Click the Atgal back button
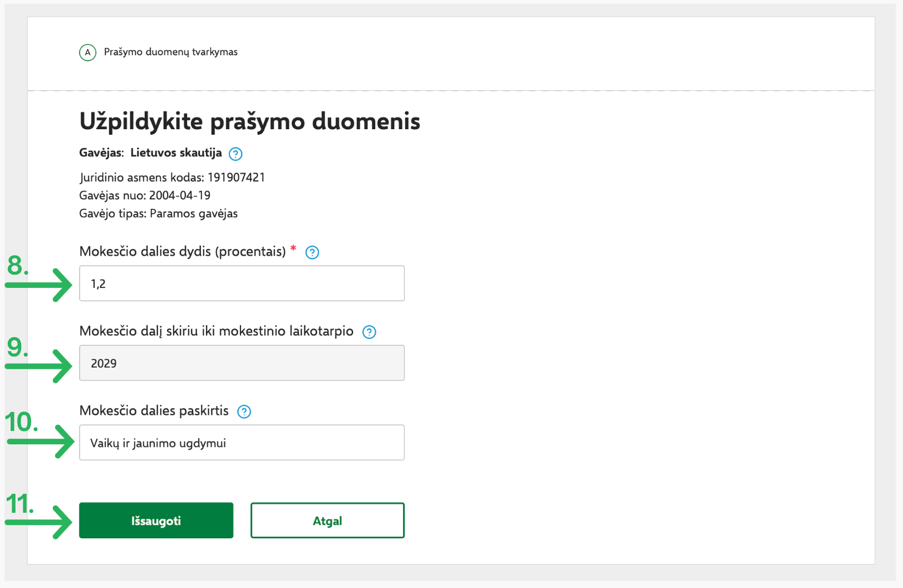The image size is (903, 588). pyautogui.click(x=327, y=520)
